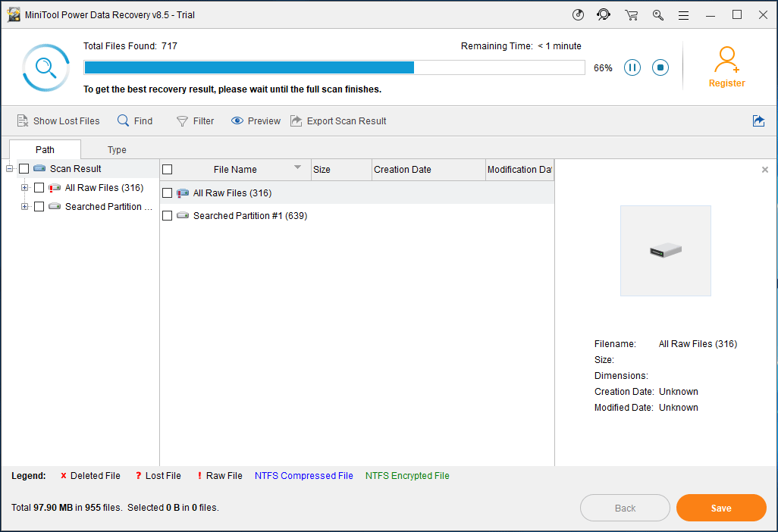Switch to the Path tab
Screen dimensions: 778x532
[45, 150]
